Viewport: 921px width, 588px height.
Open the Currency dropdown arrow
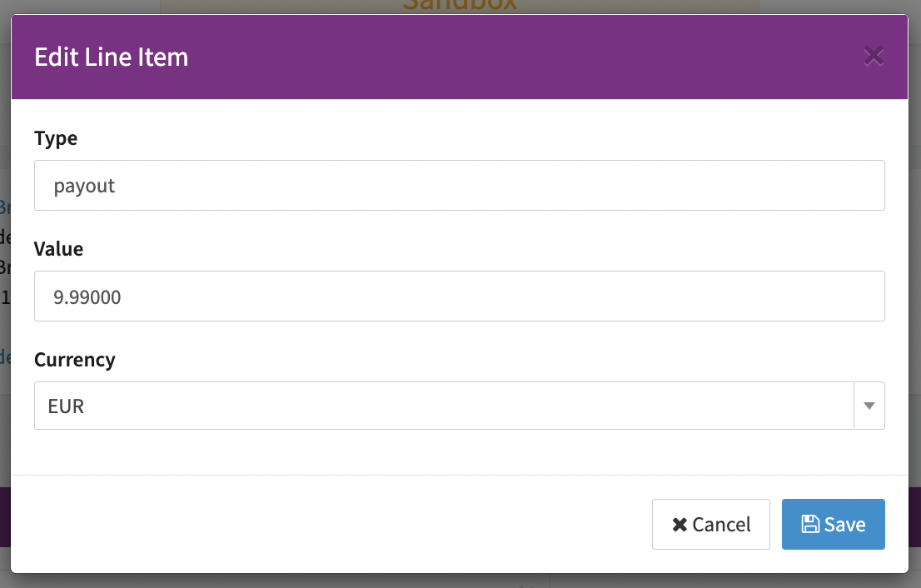869,406
